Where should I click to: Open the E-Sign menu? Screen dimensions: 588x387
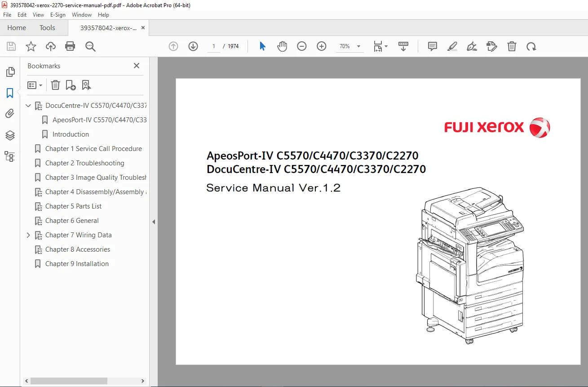pyautogui.click(x=58, y=15)
